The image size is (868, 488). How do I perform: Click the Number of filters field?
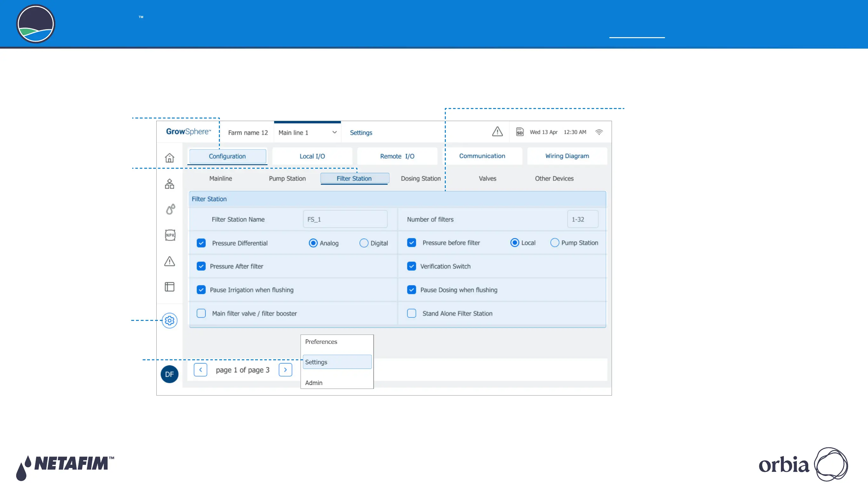[x=583, y=219]
